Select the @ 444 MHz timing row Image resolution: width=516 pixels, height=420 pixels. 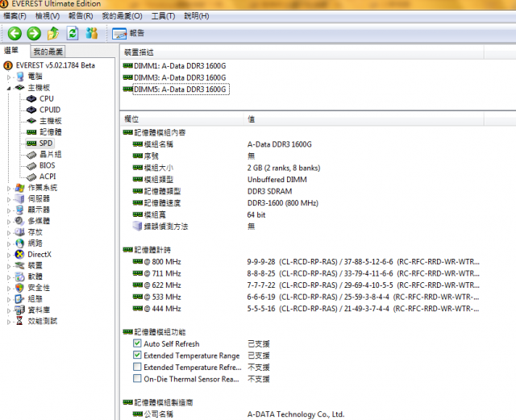(306, 309)
